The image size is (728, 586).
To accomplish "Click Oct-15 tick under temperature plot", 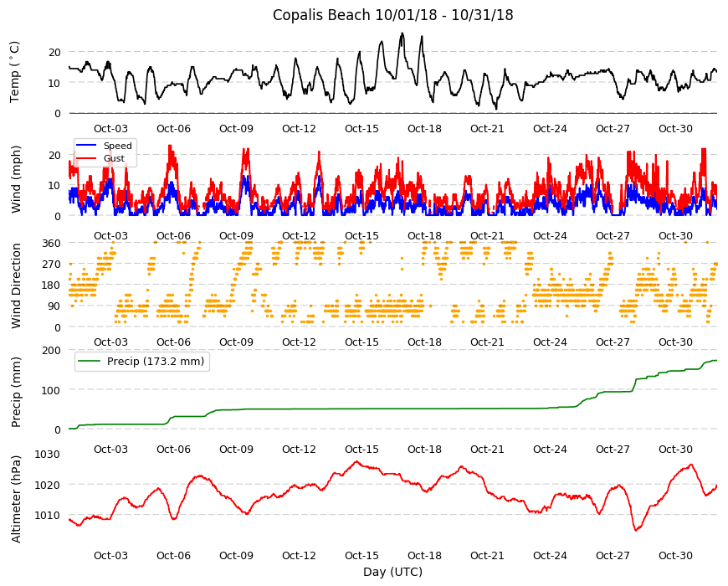I will coord(361,129).
